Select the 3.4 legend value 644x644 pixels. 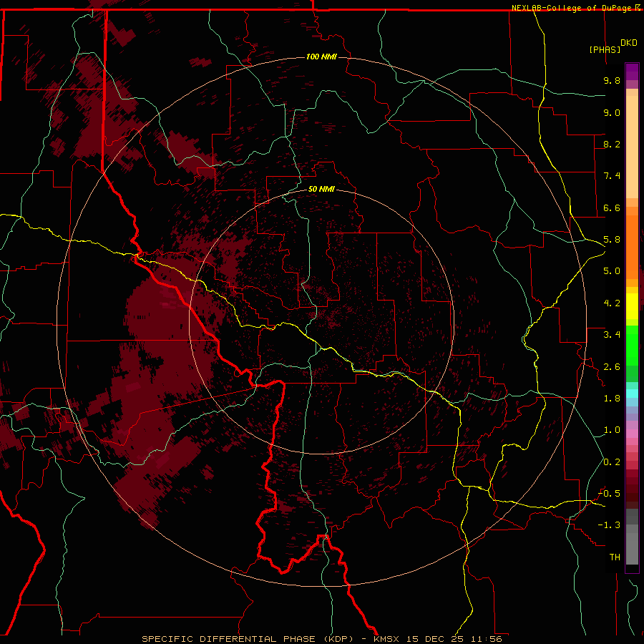coord(612,335)
